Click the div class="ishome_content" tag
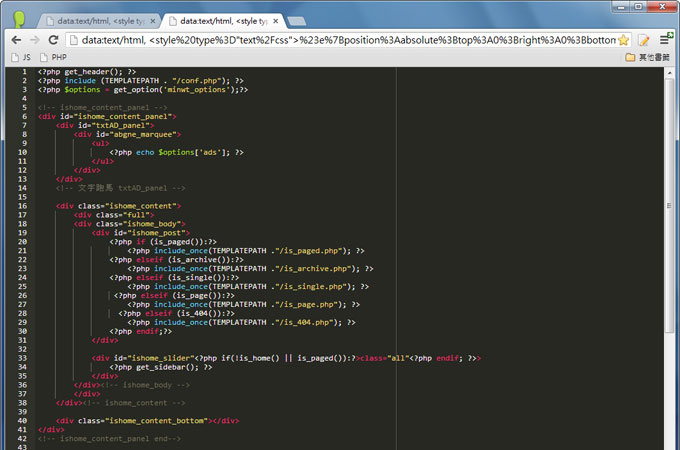The height and width of the screenshot is (450, 680). click(x=118, y=206)
